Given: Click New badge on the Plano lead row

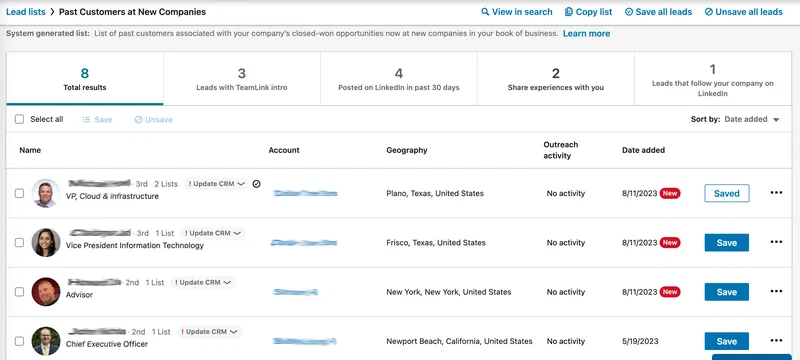Looking at the screenshot, I should coord(670,194).
